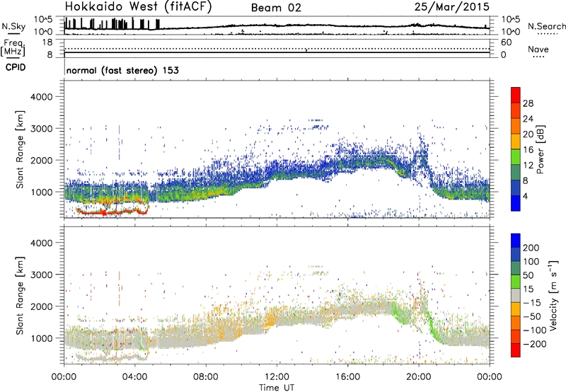Image resolution: width=566 pixels, height=392 pixels.
Task: Click the "16" label on power colorbar
Action: pyautogui.click(x=528, y=150)
